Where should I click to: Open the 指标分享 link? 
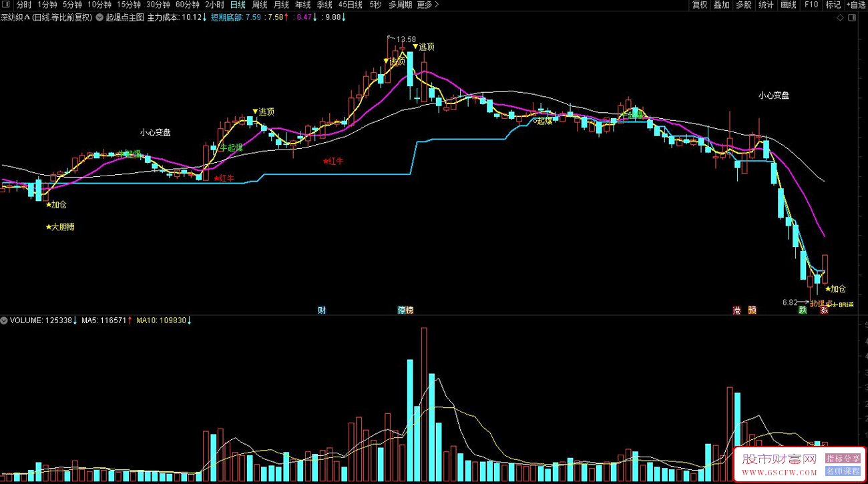point(843,459)
